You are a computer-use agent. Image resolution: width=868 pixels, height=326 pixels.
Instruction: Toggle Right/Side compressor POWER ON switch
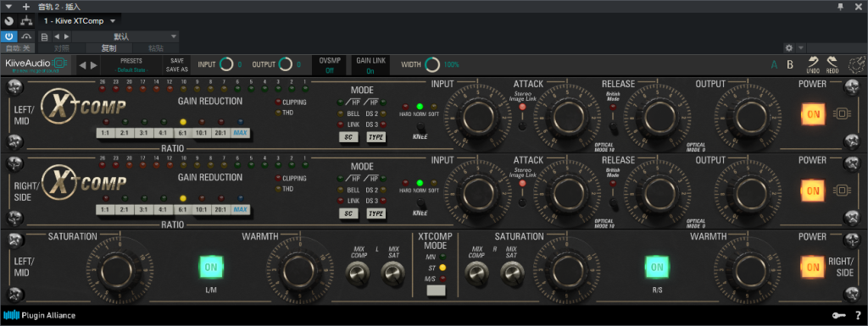click(813, 191)
